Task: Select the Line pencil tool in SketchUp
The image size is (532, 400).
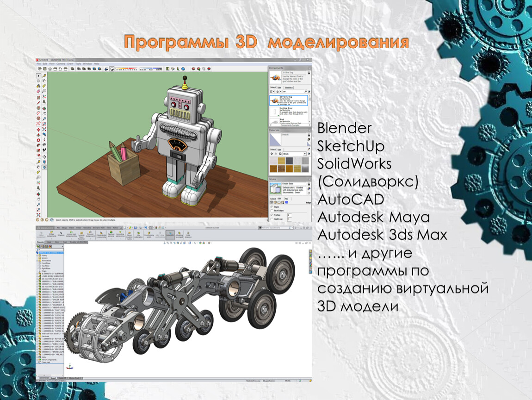Action: pos(39,102)
